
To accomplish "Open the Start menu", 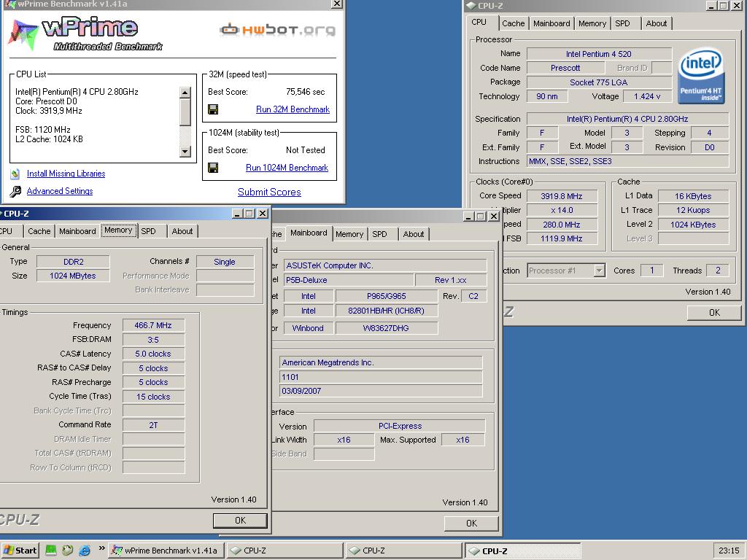I will [20, 551].
